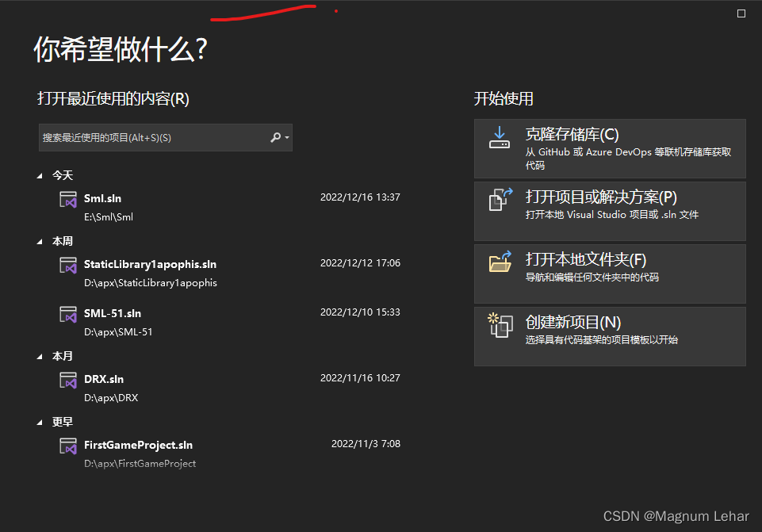Click the date 2022/11/3 7:08
This screenshot has width=762, height=532.
click(366, 443)
